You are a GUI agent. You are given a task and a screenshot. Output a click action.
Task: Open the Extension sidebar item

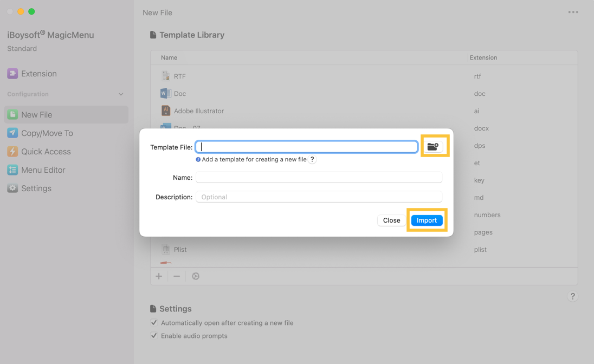coord(38,74)
